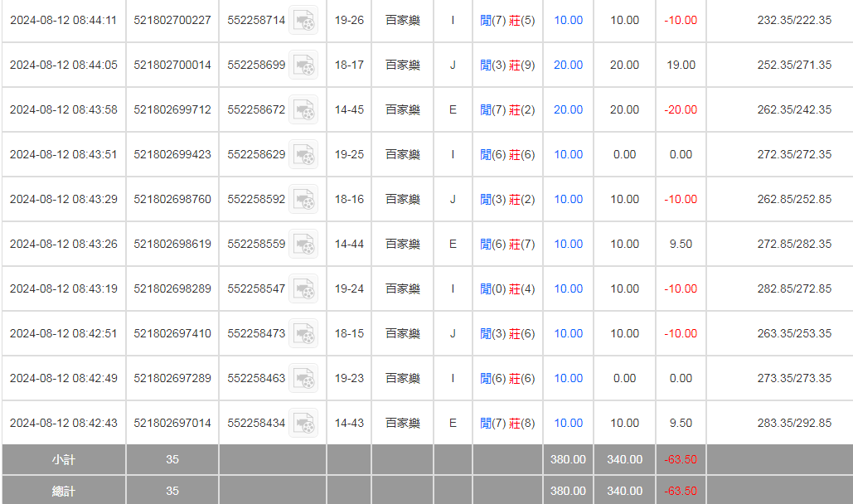Click 閒(0) result for round 19-24
The width and height of the screenshot is (853, 504).
click(x=492, y=288)
